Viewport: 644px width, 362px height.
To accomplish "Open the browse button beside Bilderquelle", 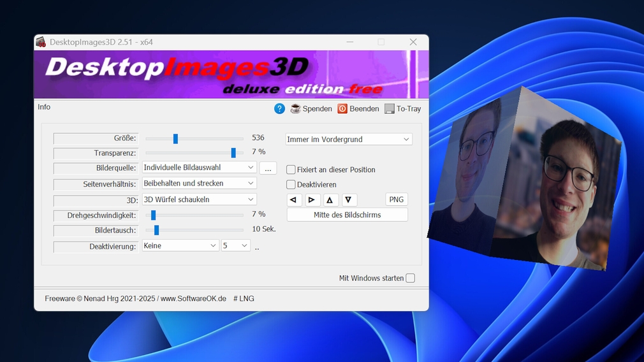I will pyautogui.click(x=268, y=168).
